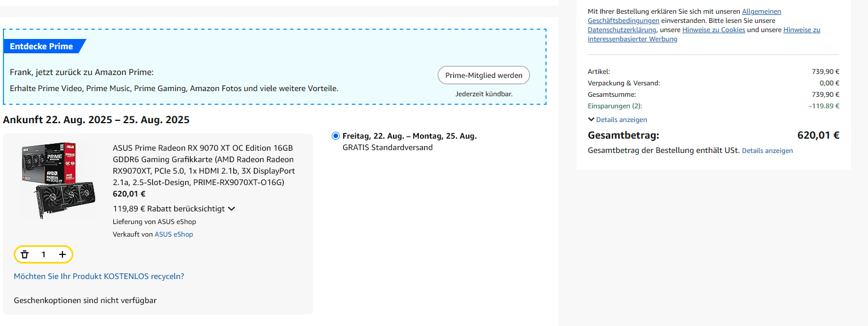Open Allgemeinen Geschäftsbedingungen link
The image size is (868, 326).
685,16
